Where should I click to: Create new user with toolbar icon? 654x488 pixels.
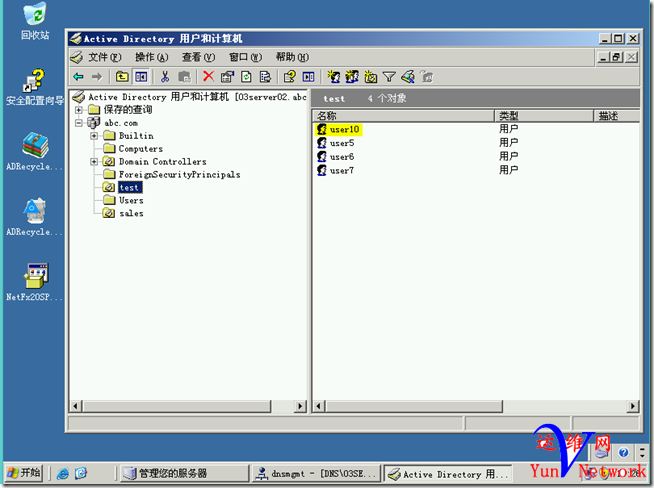333,77
